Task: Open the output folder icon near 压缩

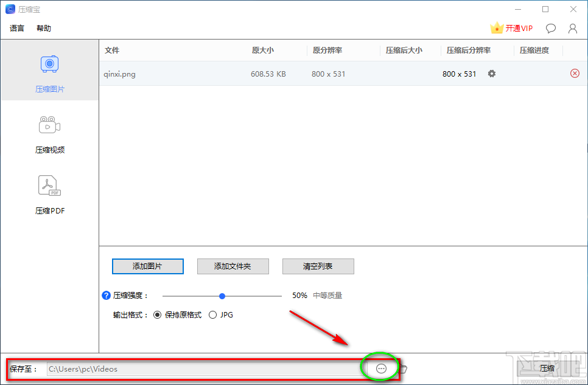Action: click(x=405, y=368)
